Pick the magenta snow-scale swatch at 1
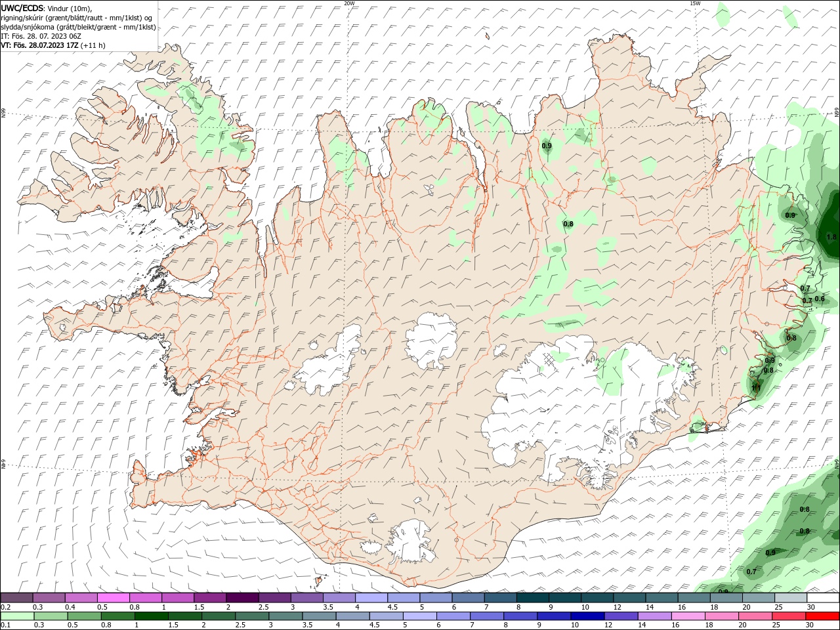This screenshot has height=630, width=840. pyautogui.click(x=178, y=598)
